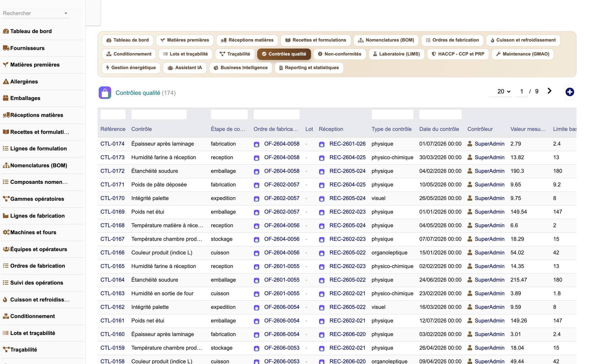This screenshot has width=589, height=364.
Task: Click the reception icon in the CTL-0162 row
Action: (x=322, y=307)
